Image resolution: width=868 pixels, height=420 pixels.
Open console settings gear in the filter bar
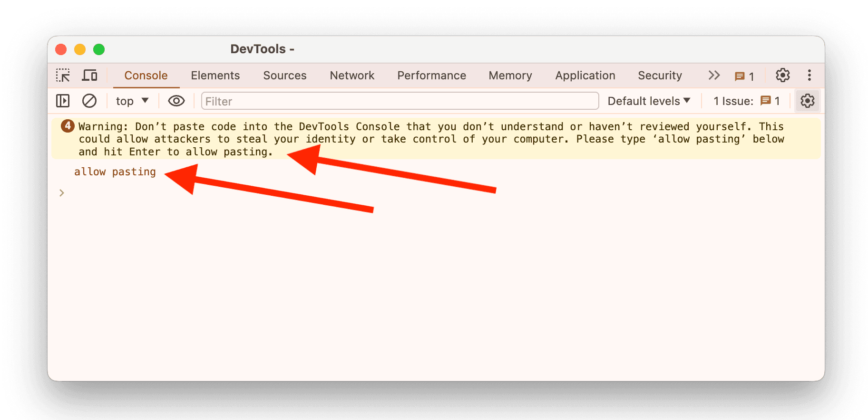click(807, 101)
